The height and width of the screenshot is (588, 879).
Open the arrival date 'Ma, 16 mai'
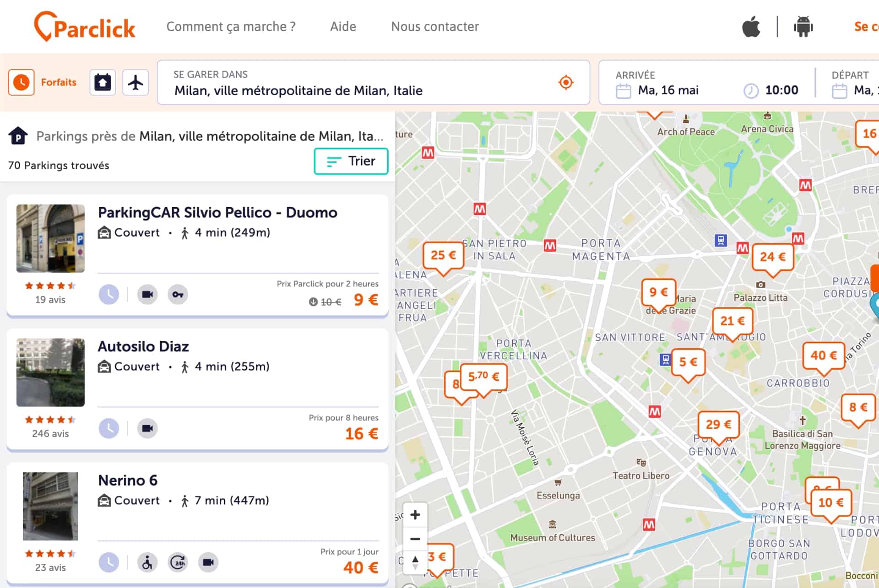pos(668,90)
